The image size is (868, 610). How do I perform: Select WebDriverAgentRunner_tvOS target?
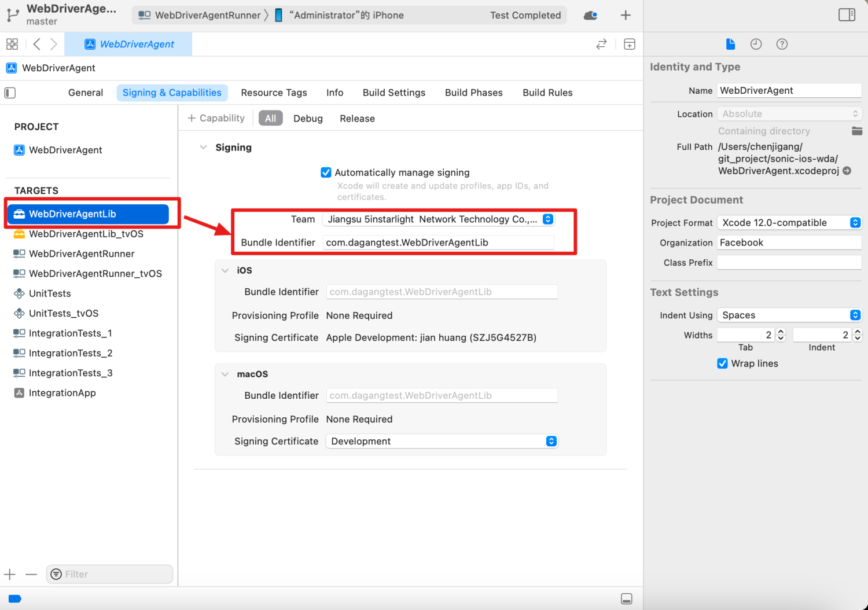88,273
